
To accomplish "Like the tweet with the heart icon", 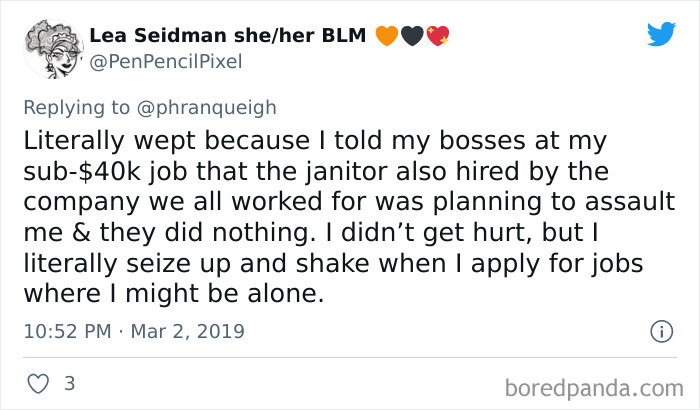I will (x=38, y=384).
